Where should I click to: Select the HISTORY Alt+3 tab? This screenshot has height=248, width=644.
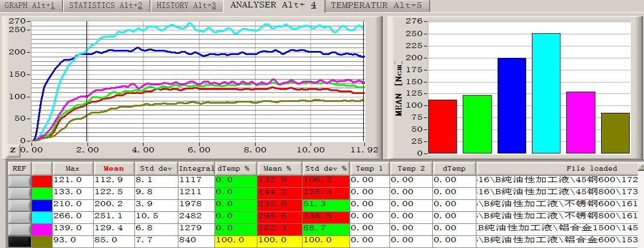click(x=187, y=6)
